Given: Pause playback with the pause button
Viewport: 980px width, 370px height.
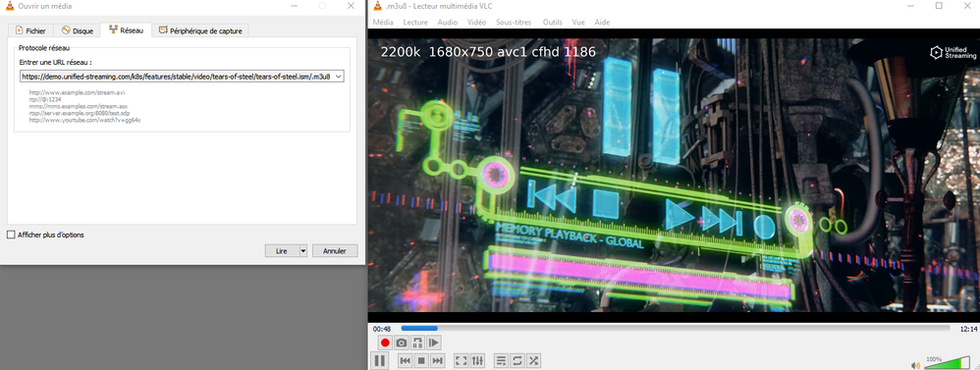Looking at the screenshot, I should click(379, 360).
